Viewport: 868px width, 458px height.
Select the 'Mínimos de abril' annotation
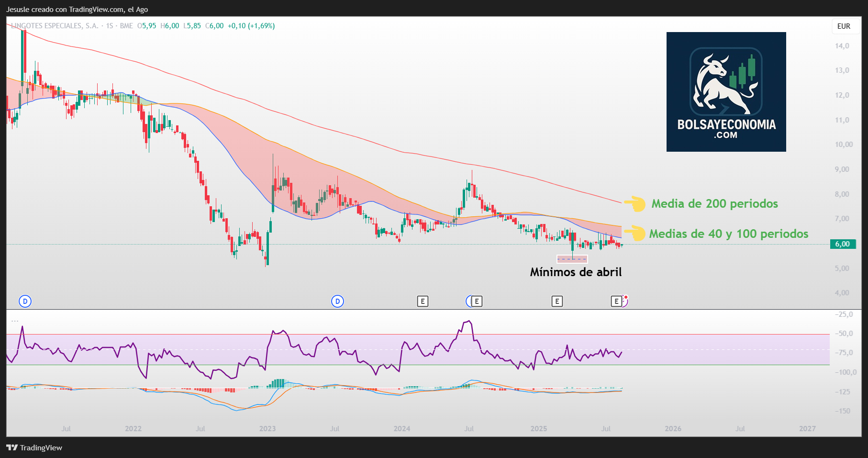click(x=576, y=272)
